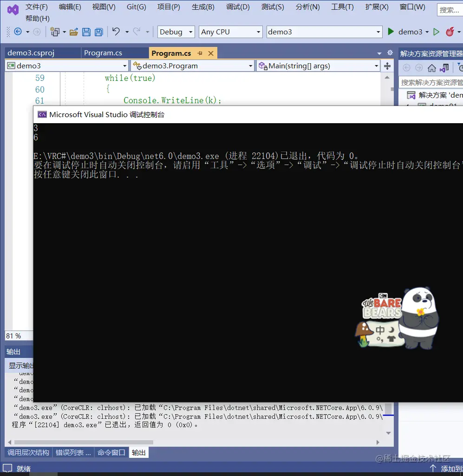This screenshot has height=476, width=463.
Task: Pin the active Program.cs tab
Action: (200, 53)
